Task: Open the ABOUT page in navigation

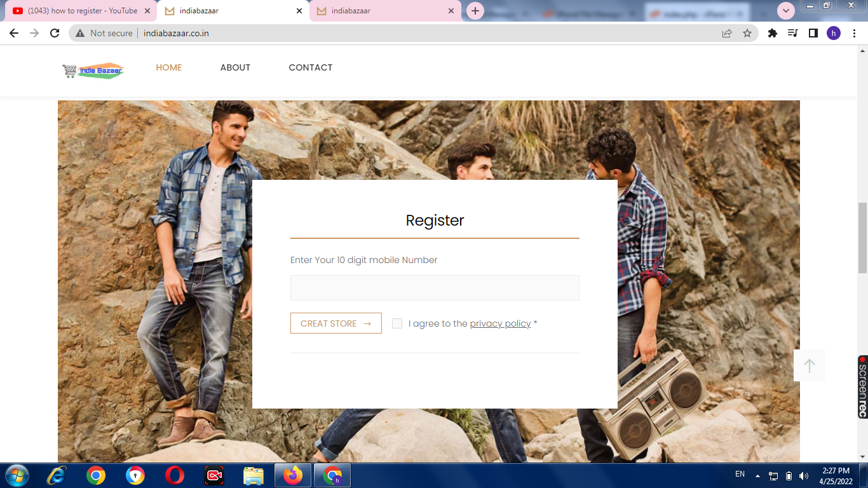Action: click(x=235, y=67)
